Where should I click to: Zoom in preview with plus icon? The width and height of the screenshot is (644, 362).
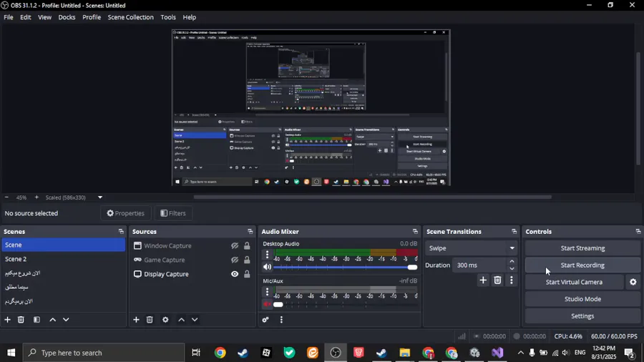(x=36, y=197)
